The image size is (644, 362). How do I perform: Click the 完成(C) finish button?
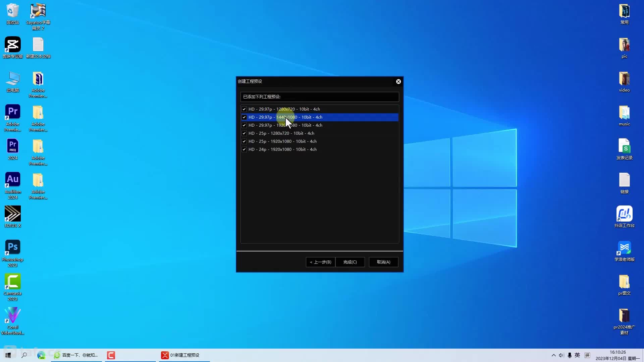350,262
